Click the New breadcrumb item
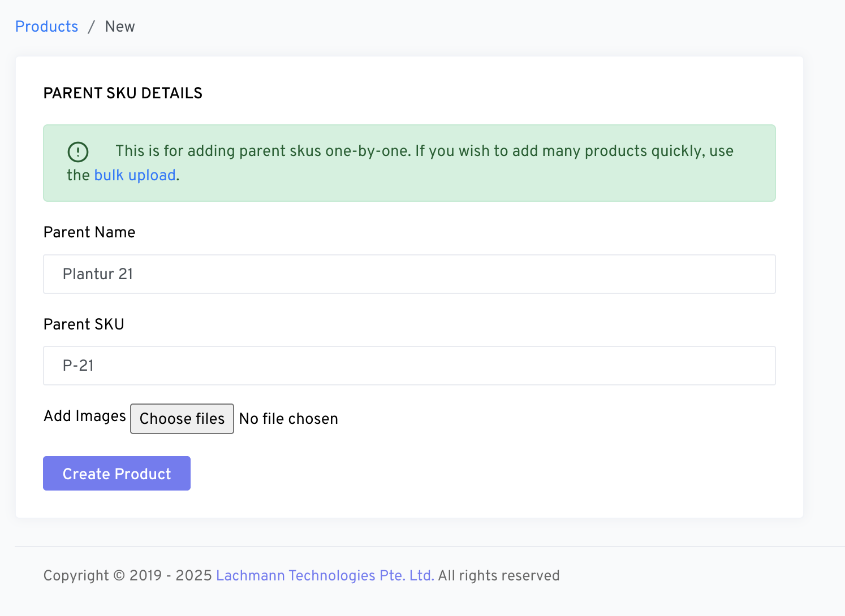The height and width of the screenshot is (616, 845). click(120, 27)
